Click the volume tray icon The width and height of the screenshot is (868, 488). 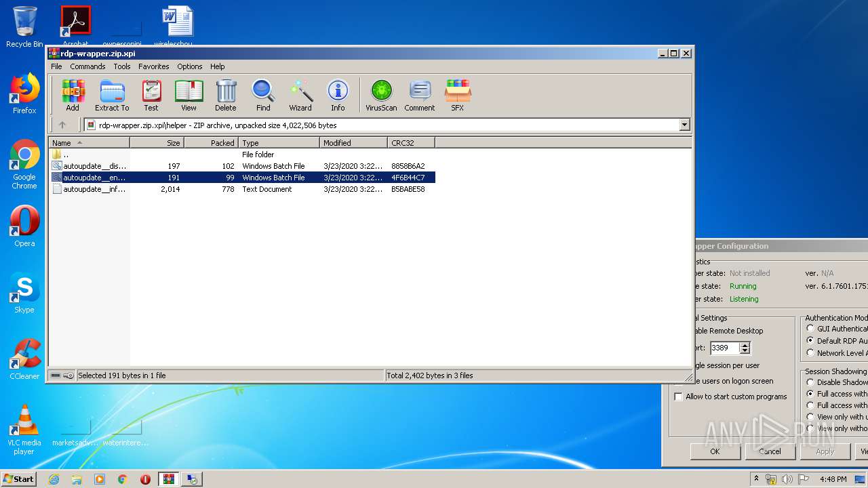(x=787, y=479)
